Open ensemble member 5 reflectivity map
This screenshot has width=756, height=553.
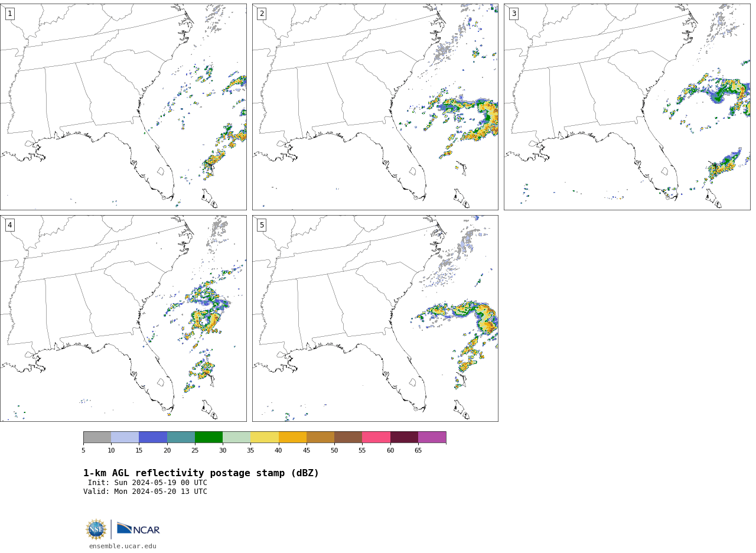pos(375,318)
